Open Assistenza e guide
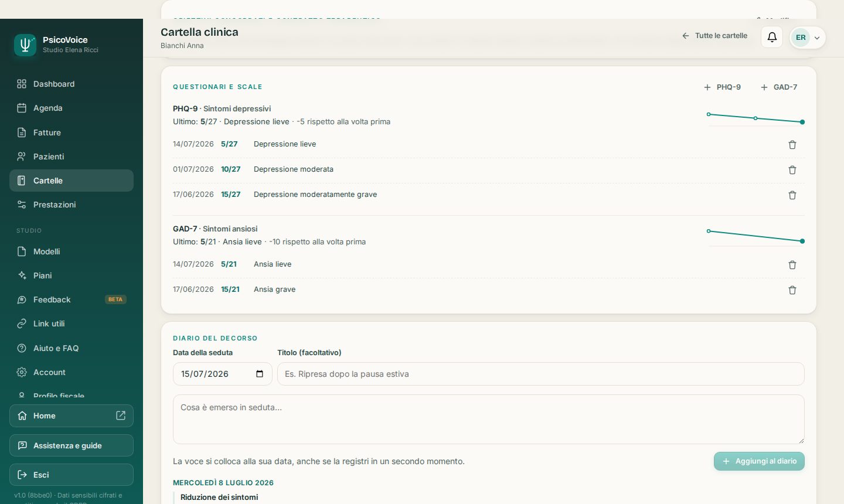The width and height of the screenshot is (844, 504). coord(72,445)
